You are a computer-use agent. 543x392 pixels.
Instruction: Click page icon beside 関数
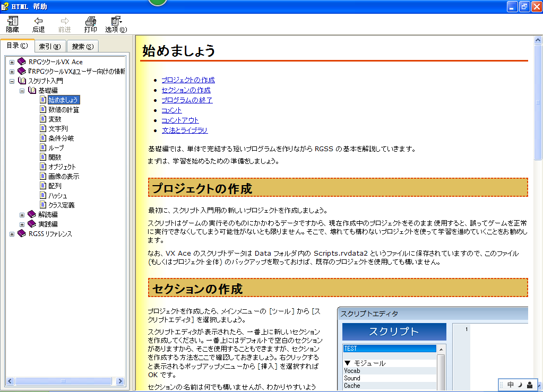tap(43, 157)
